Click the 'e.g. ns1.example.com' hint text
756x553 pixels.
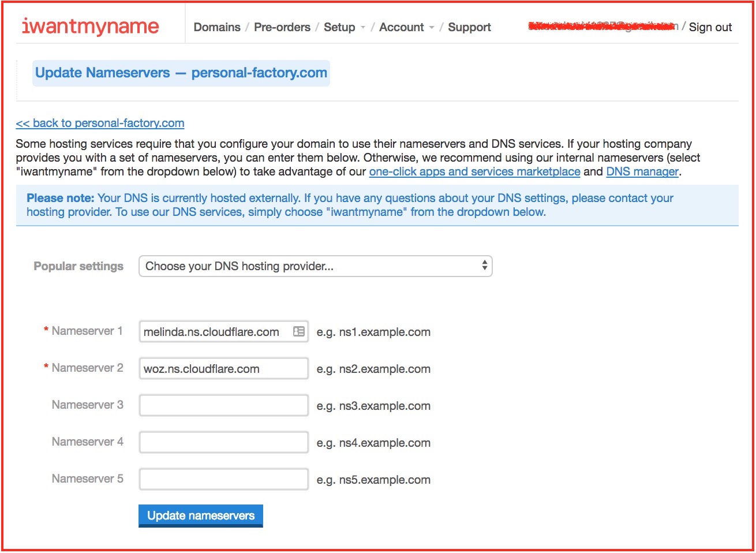[x=373, y=332]
